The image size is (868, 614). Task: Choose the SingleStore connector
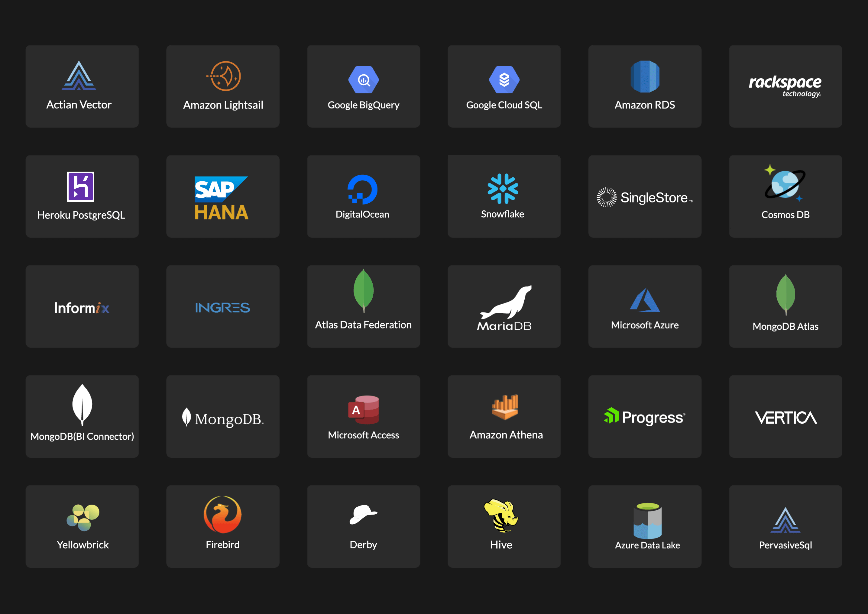pyautogui.click(x=645, y=196)
